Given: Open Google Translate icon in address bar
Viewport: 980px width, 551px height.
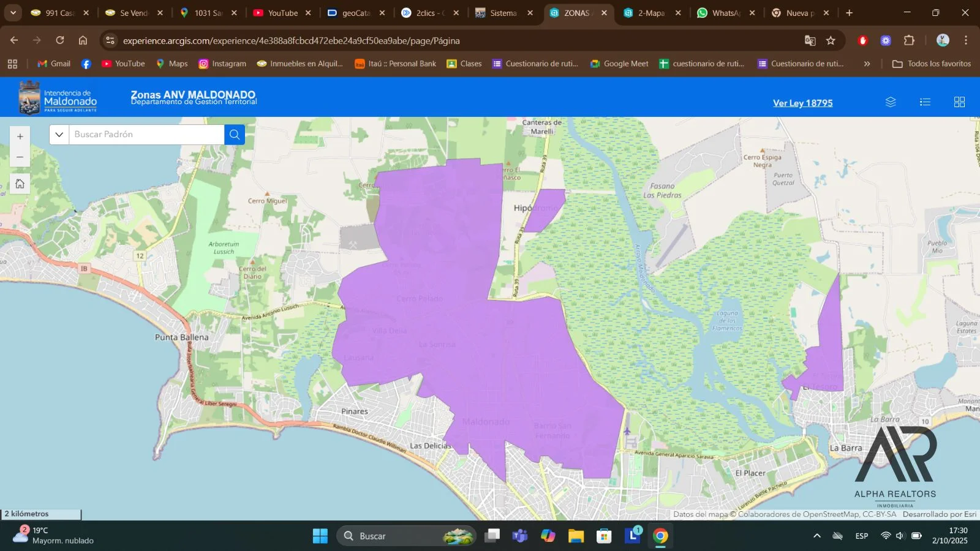Looking at the screenshot, I should click(x=810, y=40).
